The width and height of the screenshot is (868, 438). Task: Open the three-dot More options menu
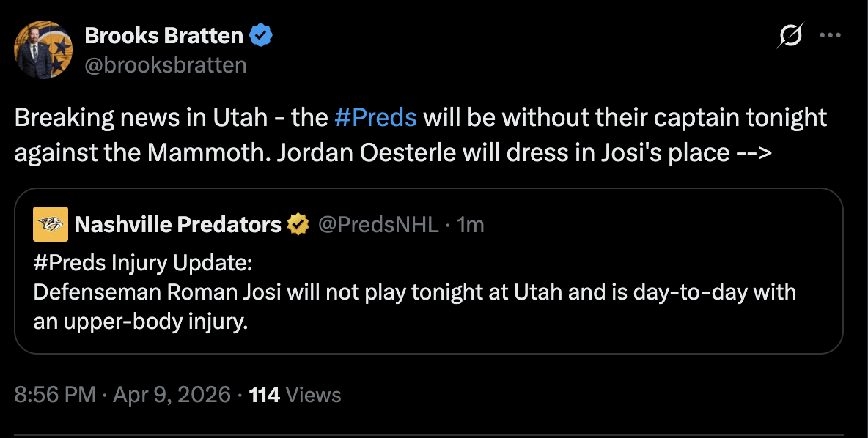829,35
